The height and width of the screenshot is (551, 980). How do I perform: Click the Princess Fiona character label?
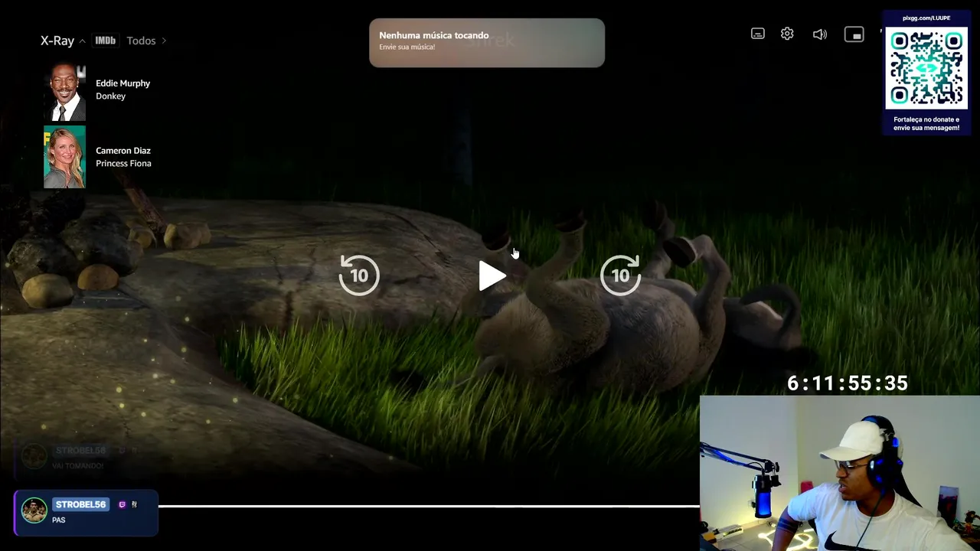[x=123, y=164]
